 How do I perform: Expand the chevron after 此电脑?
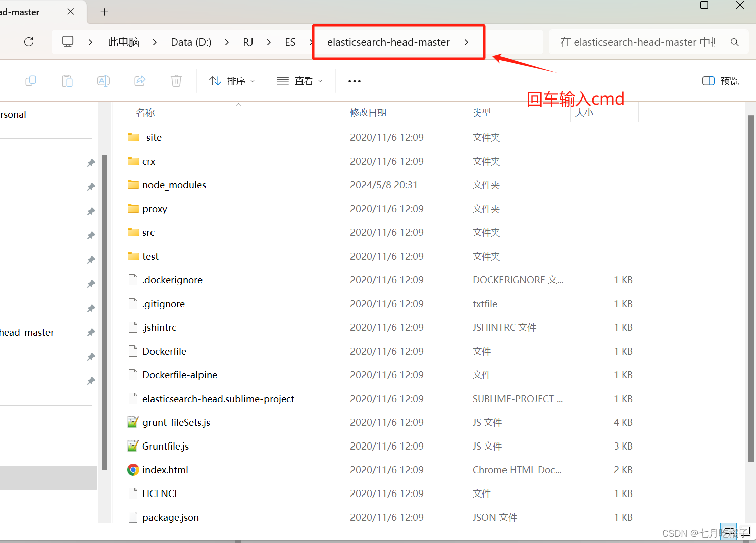(x=155, y=42)
